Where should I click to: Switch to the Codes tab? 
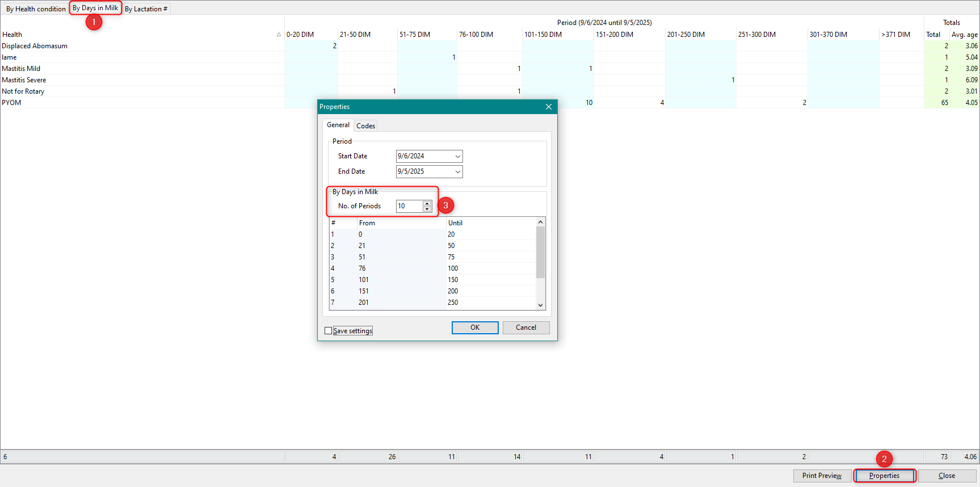coord(365,126)
